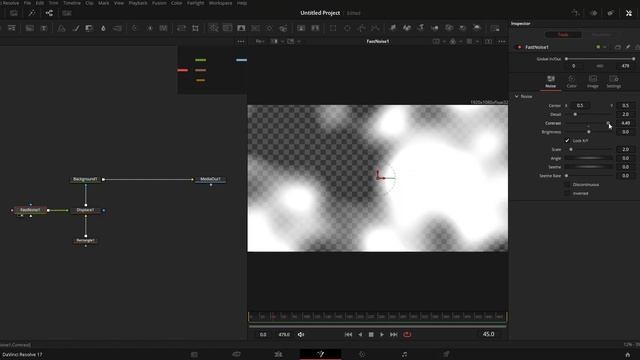Select the pEmitter particle tool in toolbar
Viewport: 640px width, 360px height.
(x=393, y=28)
